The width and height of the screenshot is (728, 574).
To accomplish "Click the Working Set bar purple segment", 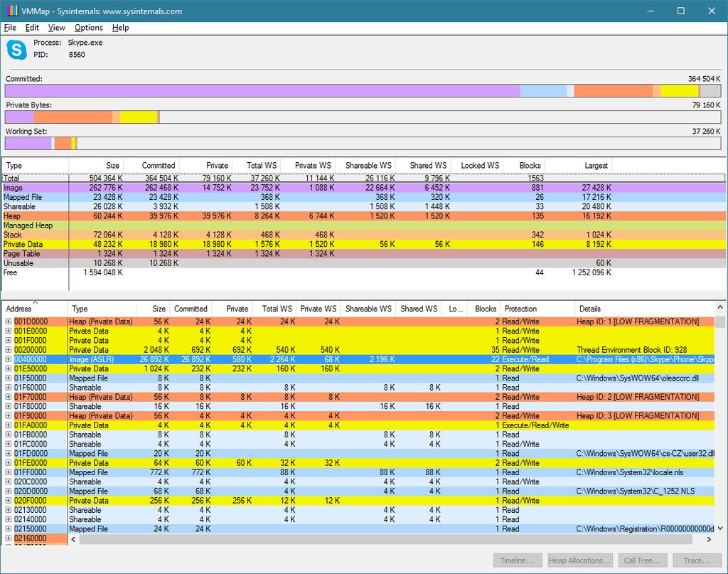I will (28, 144).
